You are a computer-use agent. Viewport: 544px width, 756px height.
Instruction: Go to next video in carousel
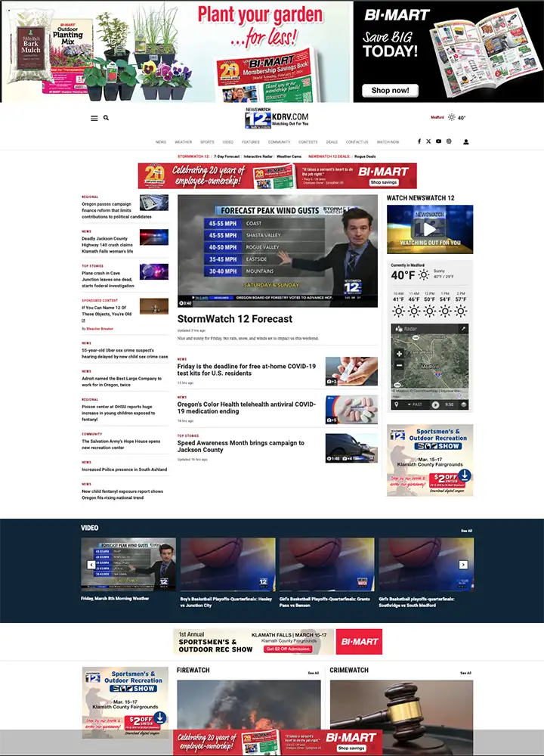click(463, 565)
